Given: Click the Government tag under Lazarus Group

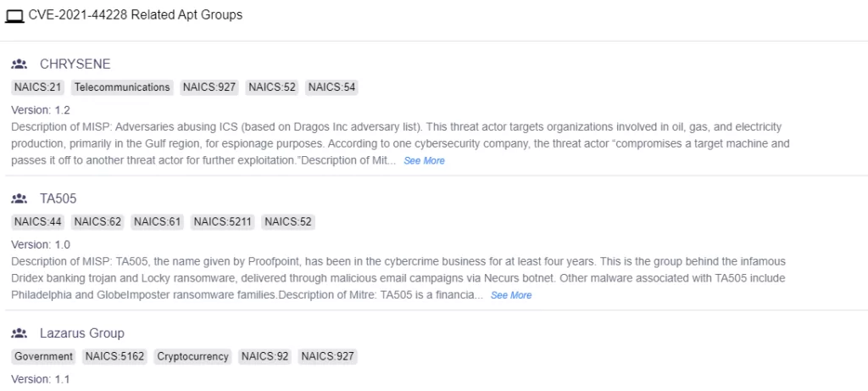Looking at the screenshot, I should click(x=44, y=357).
